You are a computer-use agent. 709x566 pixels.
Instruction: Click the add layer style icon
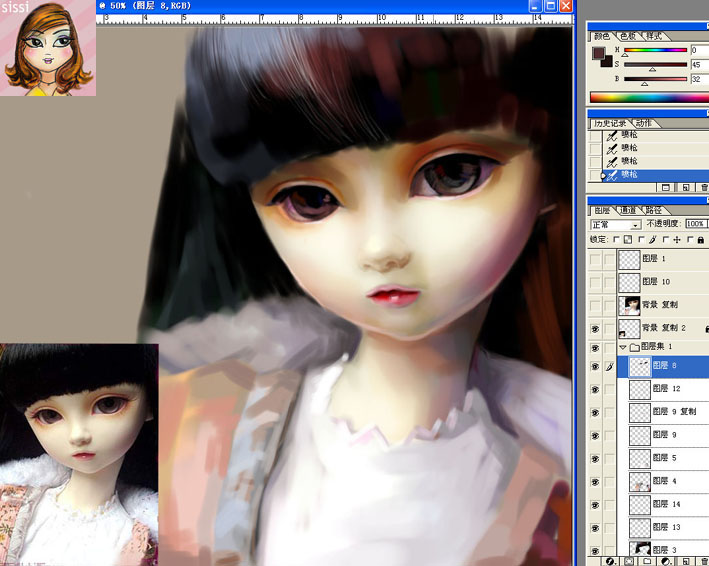tap(610, 562)
